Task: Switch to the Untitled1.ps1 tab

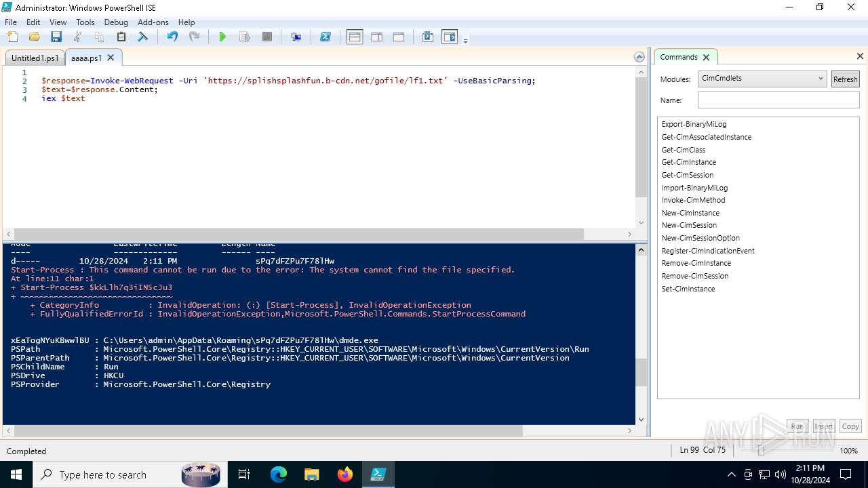Action: [x=35, y=58]
